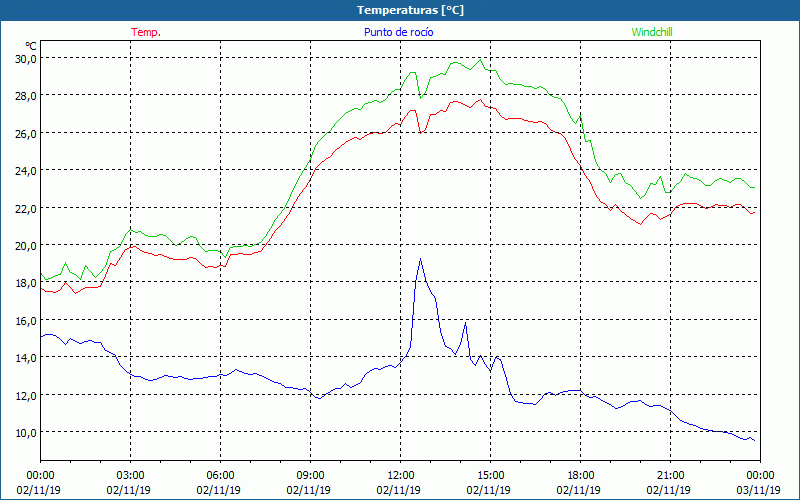Image resolution: width=800 pixels, height=500 pixels.
Task: Click the 'Temperaturas [°C]' chart title
Action: pyautogui.click(x=410, y=10)
